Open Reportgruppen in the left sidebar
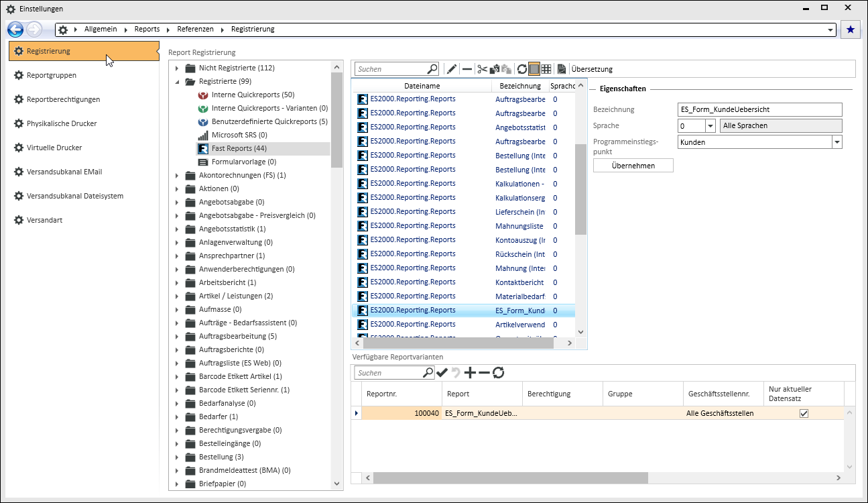Screen dimensions: 868x503 pos(52,75)
